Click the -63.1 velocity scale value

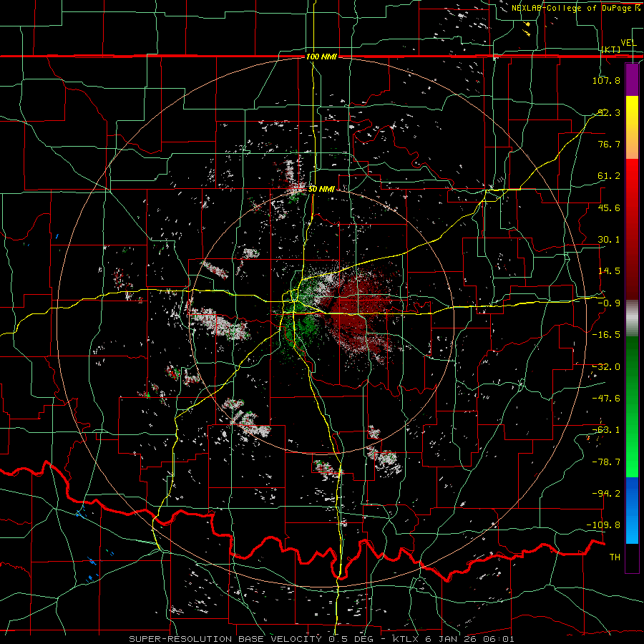pos(606,430)
